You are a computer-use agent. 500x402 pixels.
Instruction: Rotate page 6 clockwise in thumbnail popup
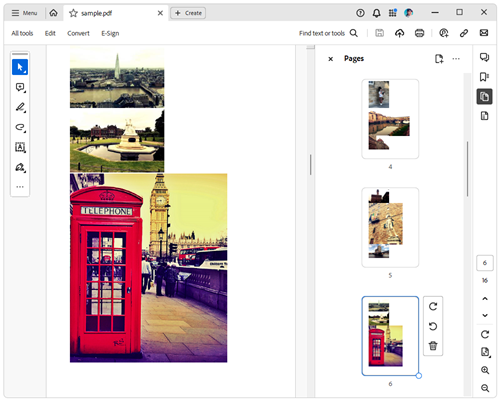pyautogui.click(x=433, y=307)
